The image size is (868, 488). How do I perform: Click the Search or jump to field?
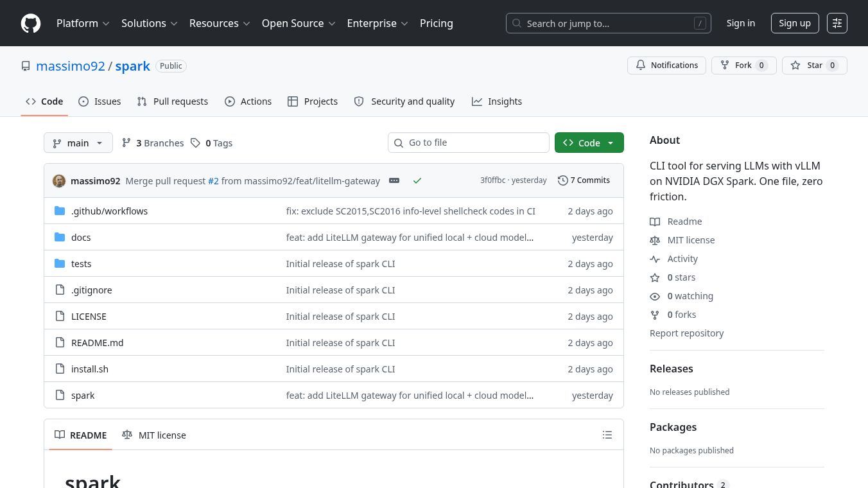[x=609, y=23]
